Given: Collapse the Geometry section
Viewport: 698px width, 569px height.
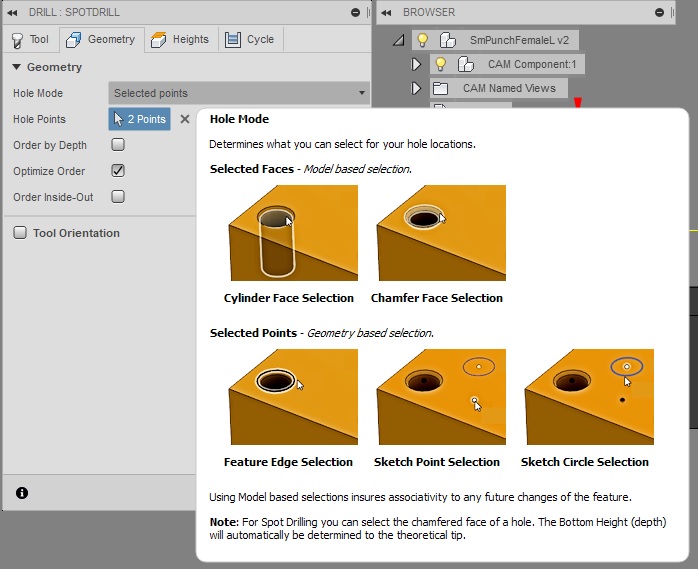Looking at the screenshot, I should click(x=16, y=67).
